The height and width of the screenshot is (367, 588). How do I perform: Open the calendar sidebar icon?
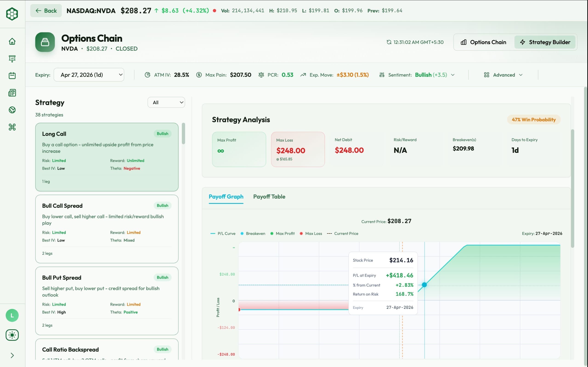(x=12, y=75)
